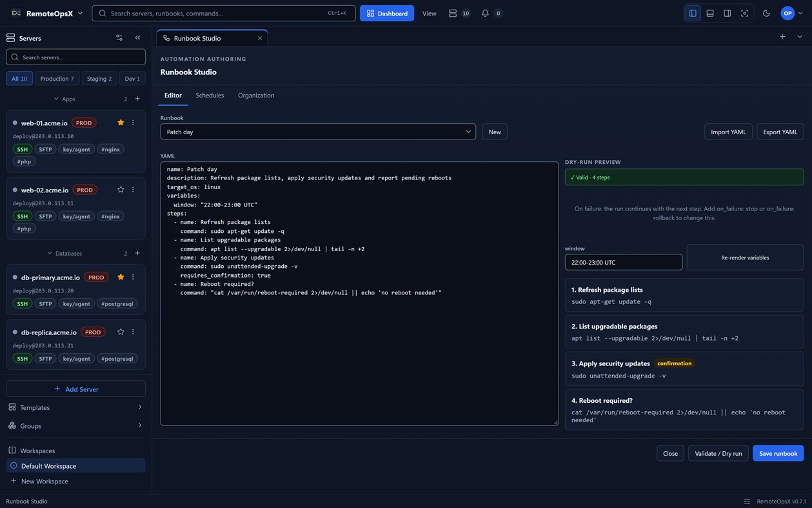Click Re-render variables
812x508 pixels.
pos(745,258)
